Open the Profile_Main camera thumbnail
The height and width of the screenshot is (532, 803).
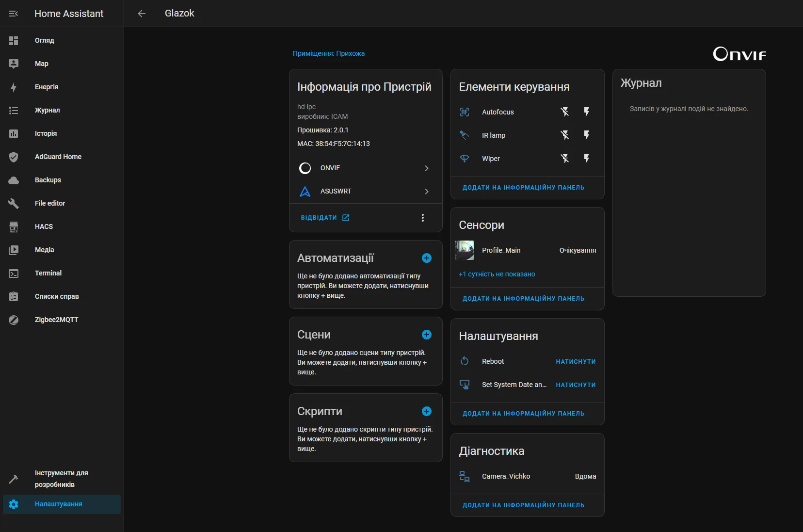point(465,250)
